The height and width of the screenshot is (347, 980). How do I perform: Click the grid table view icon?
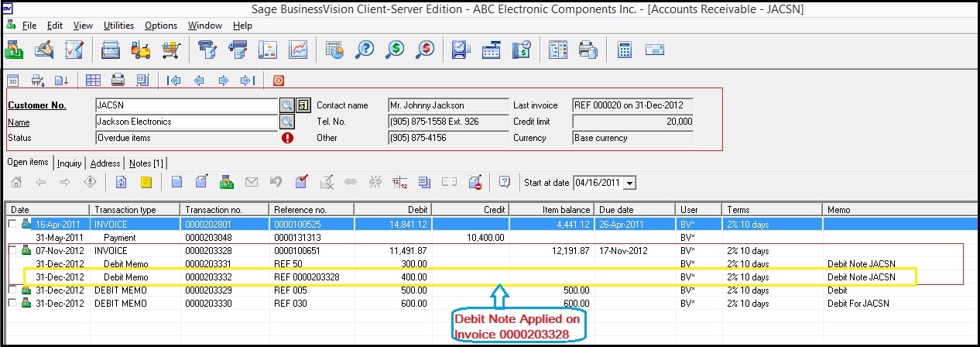click(x=93, y=80)
